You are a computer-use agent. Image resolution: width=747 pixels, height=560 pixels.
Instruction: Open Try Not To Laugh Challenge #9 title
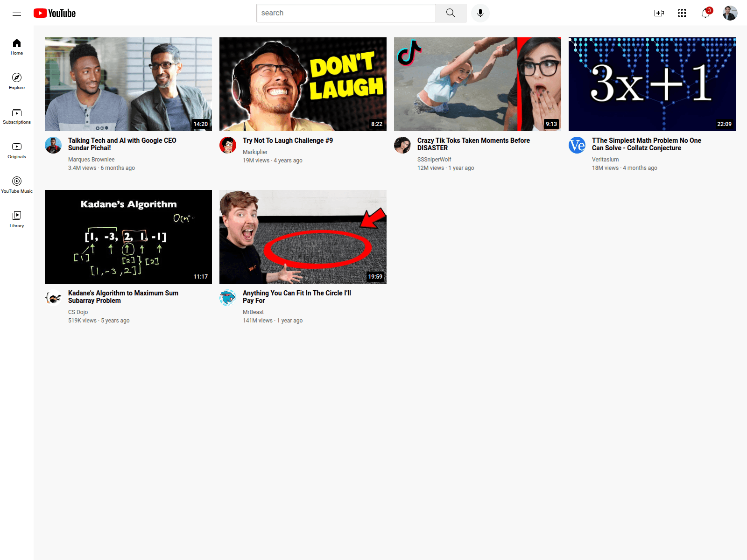tap(288, 140)
